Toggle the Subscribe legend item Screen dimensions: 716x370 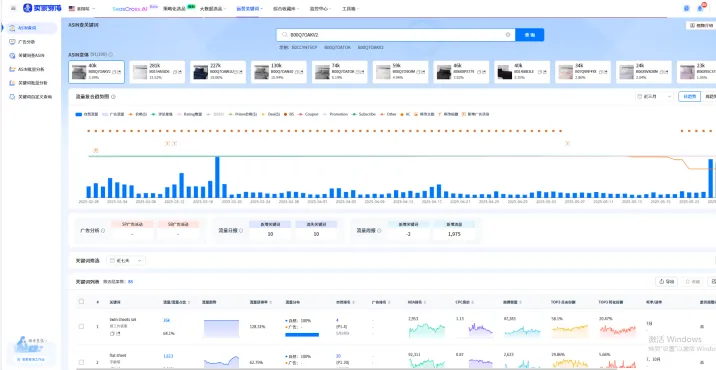pos(363,114)
